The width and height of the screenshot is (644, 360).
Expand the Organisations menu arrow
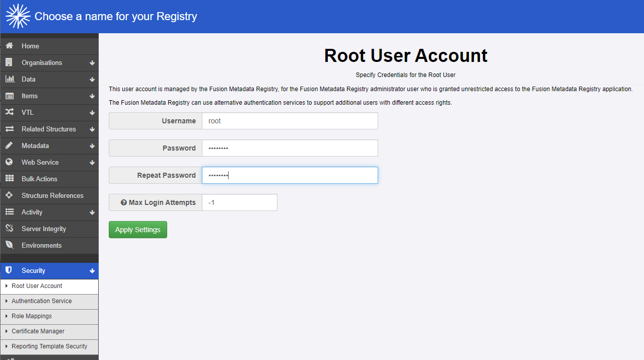point(92,63)
